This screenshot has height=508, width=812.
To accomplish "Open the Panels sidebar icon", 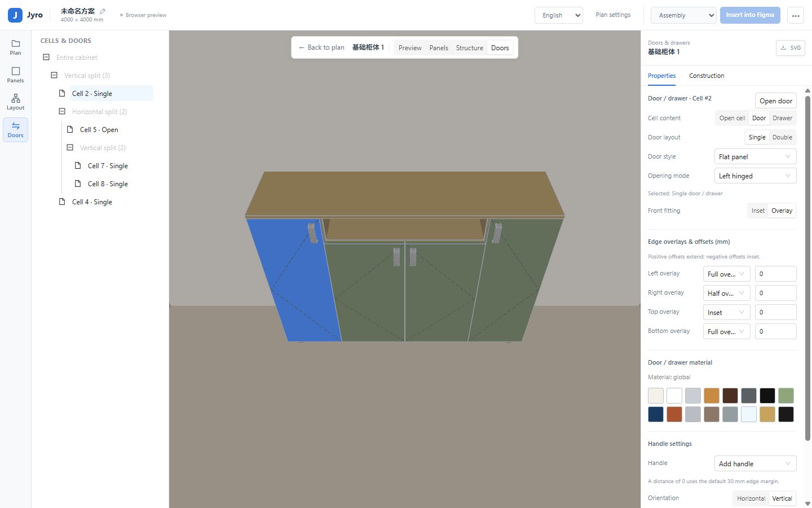I will coord(15,75).
